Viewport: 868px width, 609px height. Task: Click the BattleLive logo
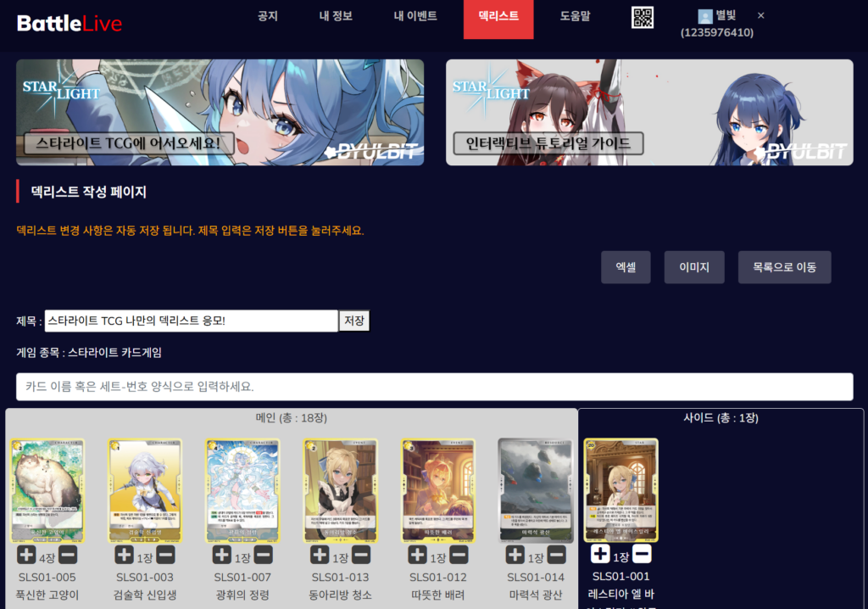(70, 23)
